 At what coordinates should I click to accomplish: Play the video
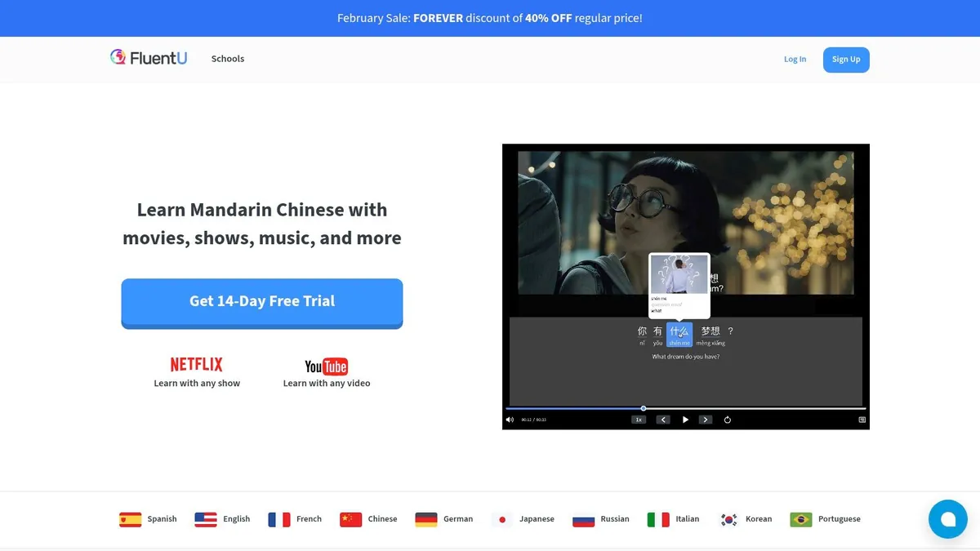coord(685,420)
